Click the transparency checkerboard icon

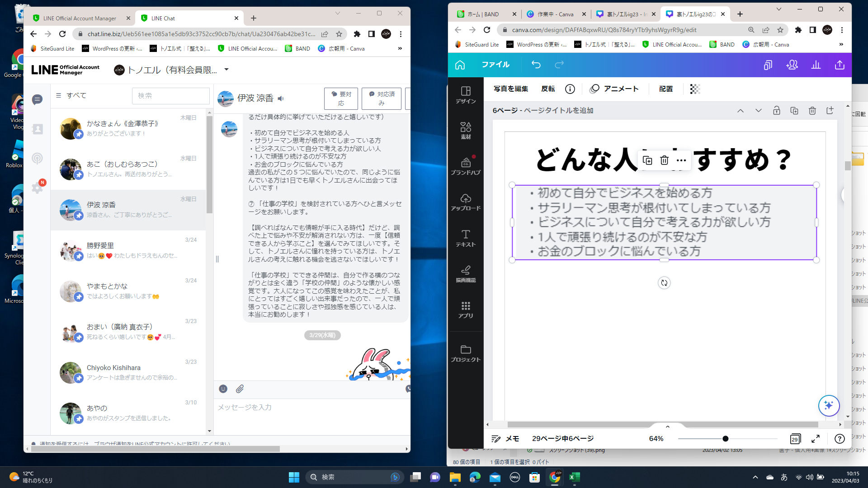695,89
